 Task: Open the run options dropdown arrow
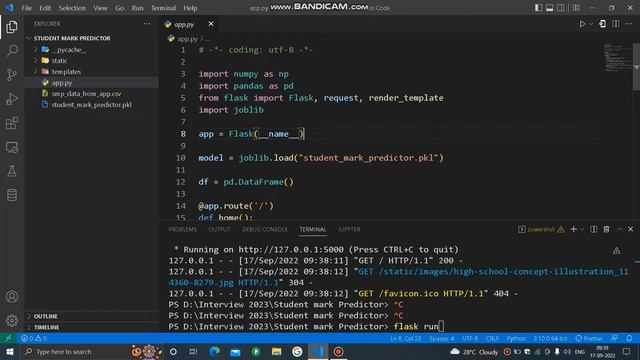coord(591,24)
